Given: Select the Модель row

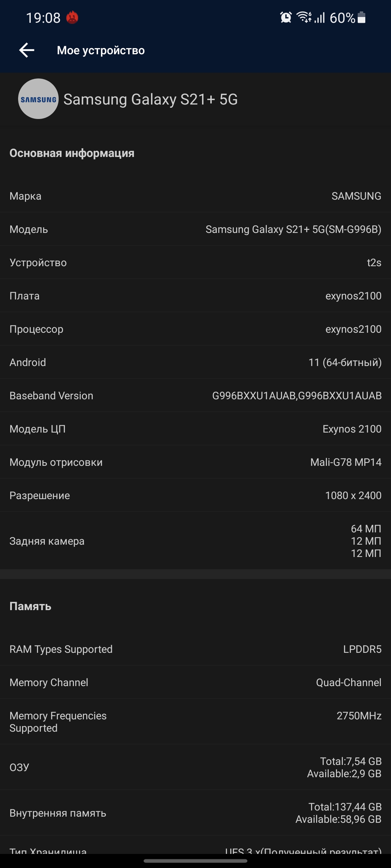Looking at the screenshot, I should click(x=195, y=229).
